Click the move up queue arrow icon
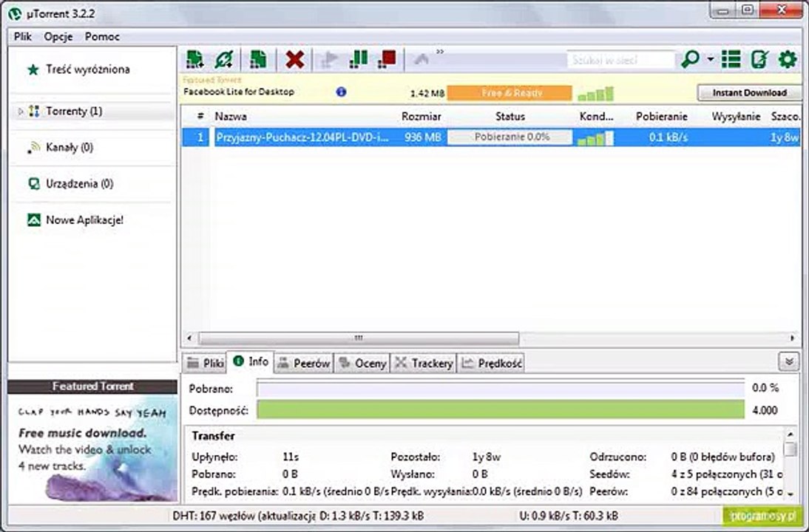 [421, 60]
